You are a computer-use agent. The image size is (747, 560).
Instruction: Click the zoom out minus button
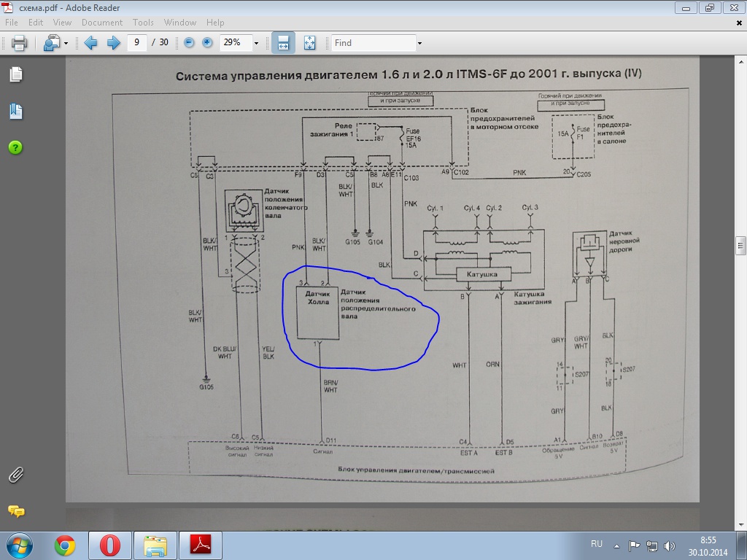[x=190, y=43]
